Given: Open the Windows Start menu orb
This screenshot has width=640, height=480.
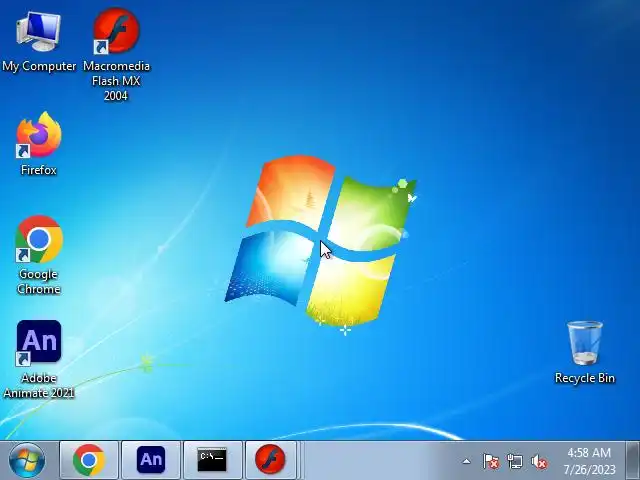Looking at the screenshot, I should (27, 460).
